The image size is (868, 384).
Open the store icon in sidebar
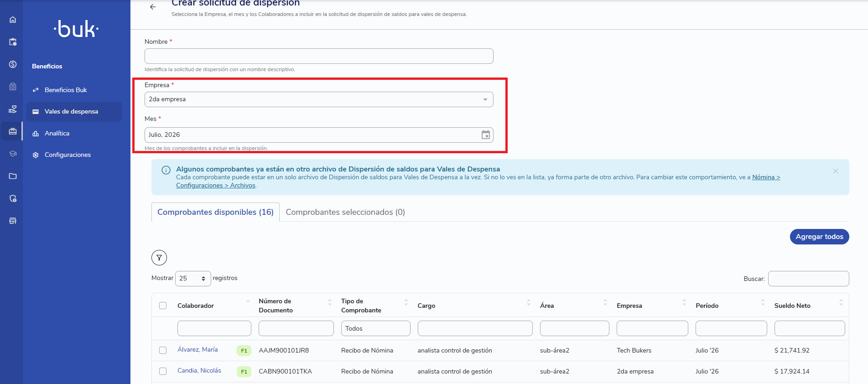pos(13,221)
